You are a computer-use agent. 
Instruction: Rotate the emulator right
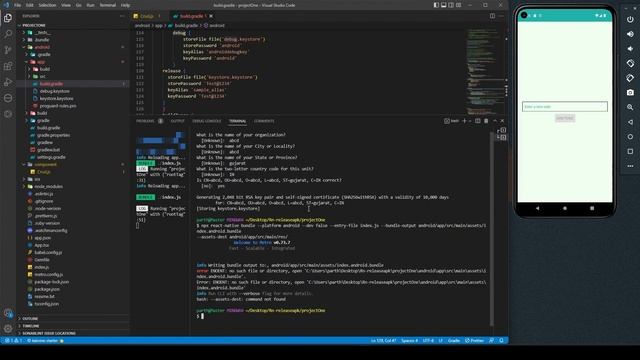tap(630, 78)
